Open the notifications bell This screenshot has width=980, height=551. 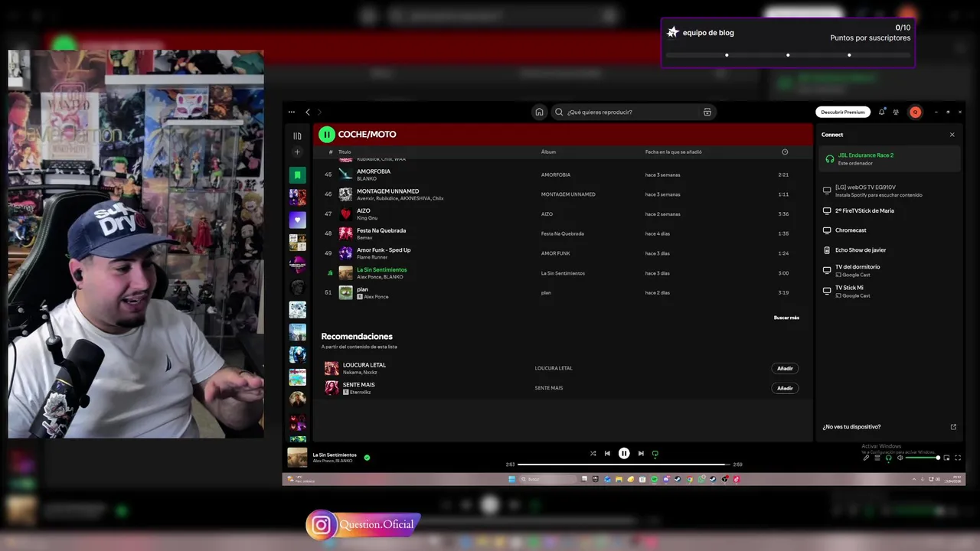[x=882, y=112]
